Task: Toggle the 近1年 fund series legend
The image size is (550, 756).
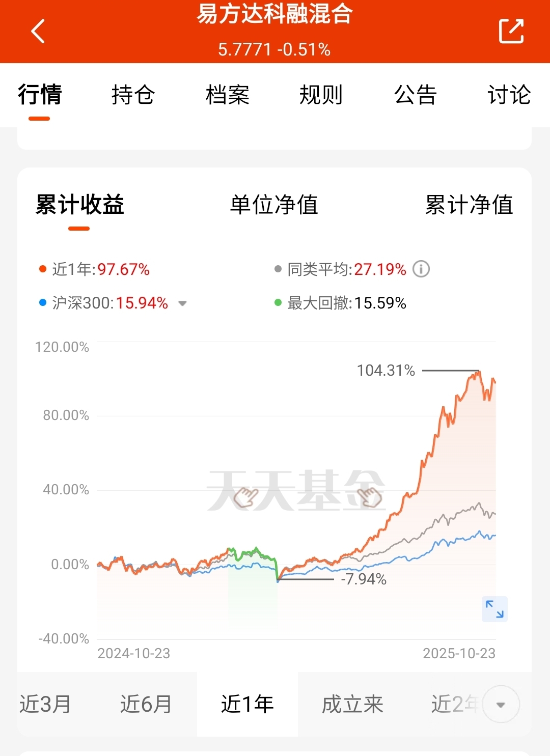Action: [95, 269]
